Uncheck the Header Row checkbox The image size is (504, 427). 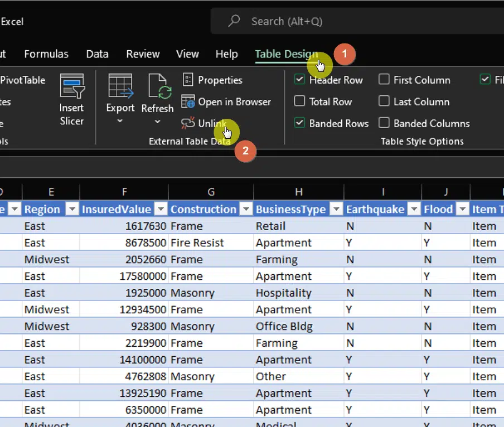click(299, 79)
